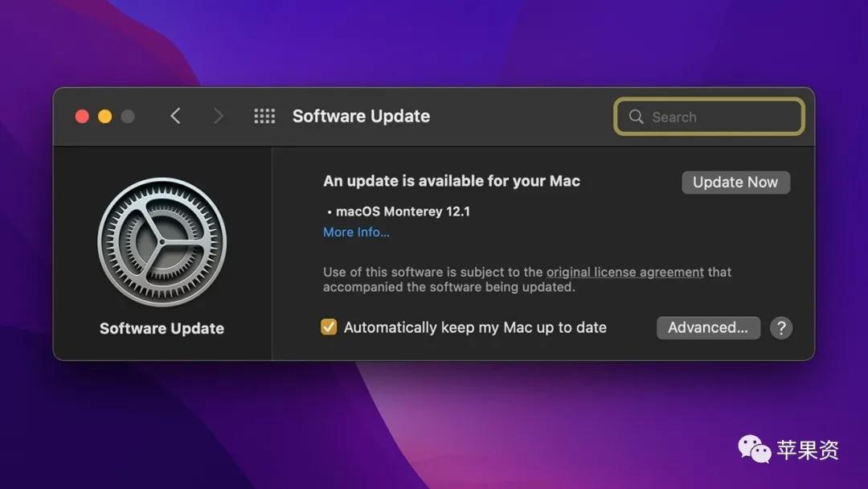Expand More Info for the update
Viewport: 868px width, 489px height.
pos(356,232)
